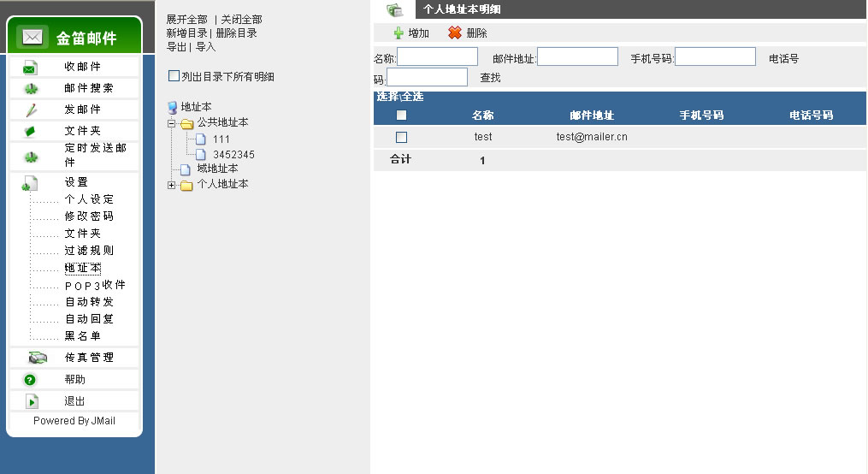Click the Folders (文件夹) green icon

point(30,131)
